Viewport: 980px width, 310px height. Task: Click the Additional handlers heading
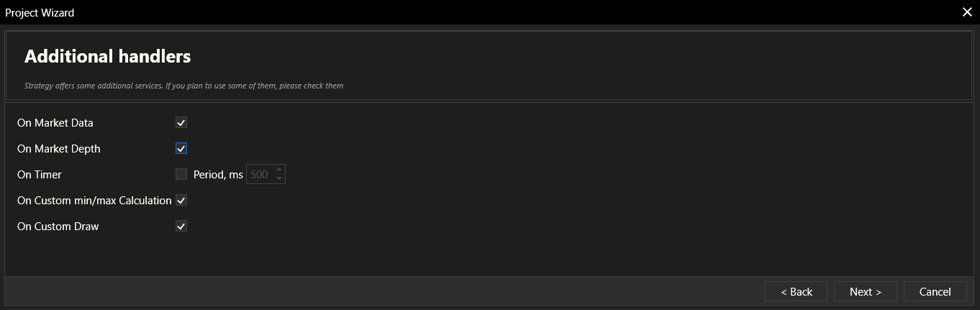point(108,56)
